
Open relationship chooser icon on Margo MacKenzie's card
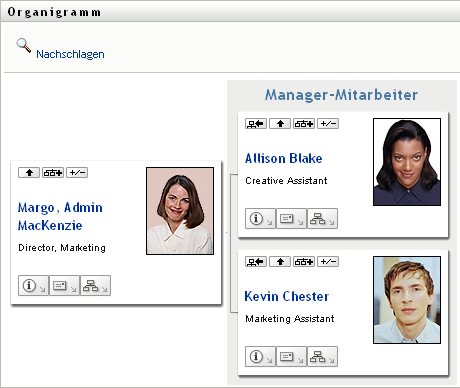(53, 173)
